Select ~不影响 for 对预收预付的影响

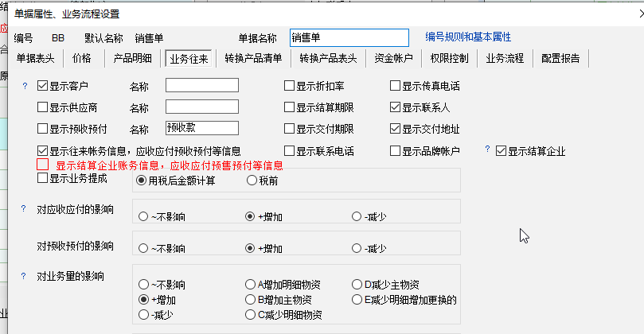point(143,249)
